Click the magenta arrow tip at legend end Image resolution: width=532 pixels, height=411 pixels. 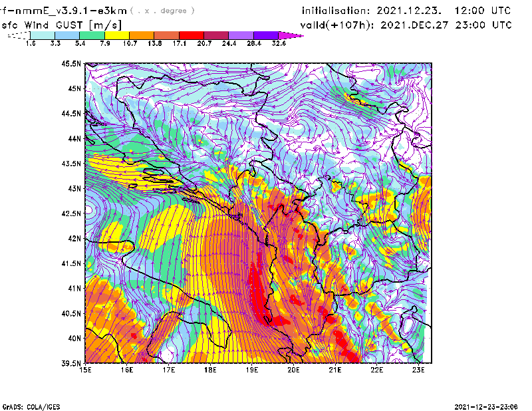291,35
